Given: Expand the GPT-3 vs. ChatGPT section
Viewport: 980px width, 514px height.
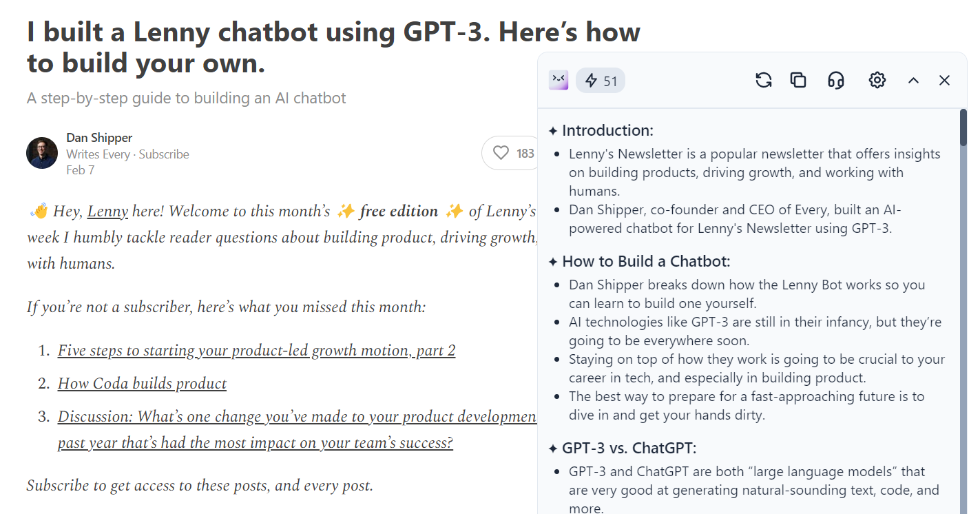Looking at the screenshot, I should [x=623, y=447].
